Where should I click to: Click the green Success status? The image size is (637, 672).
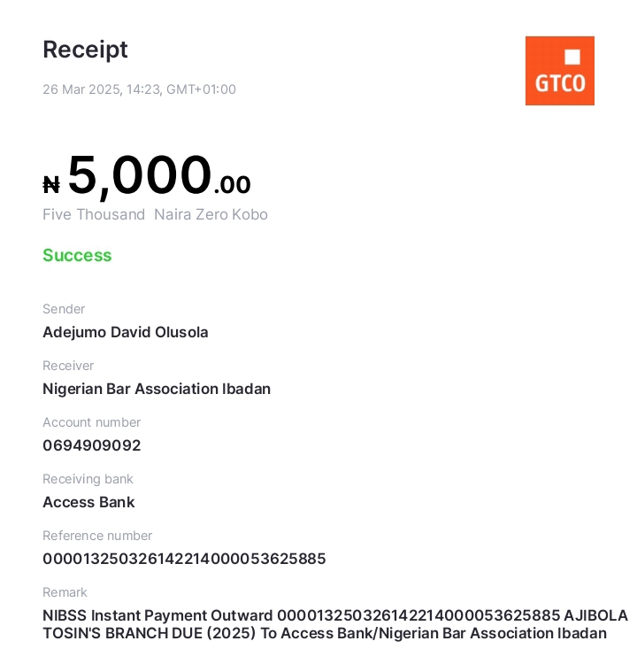(x=77, y=255)
